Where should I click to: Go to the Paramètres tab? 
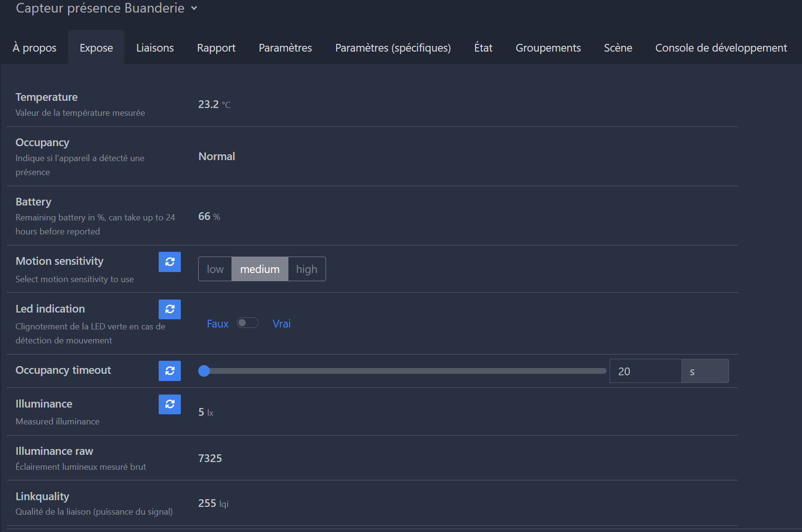[285, 48]
